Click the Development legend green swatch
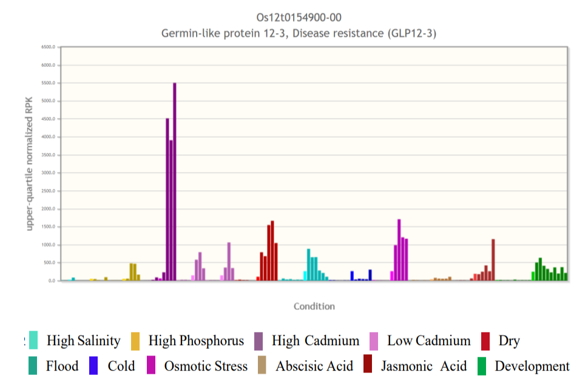 [x=481, y=366]
